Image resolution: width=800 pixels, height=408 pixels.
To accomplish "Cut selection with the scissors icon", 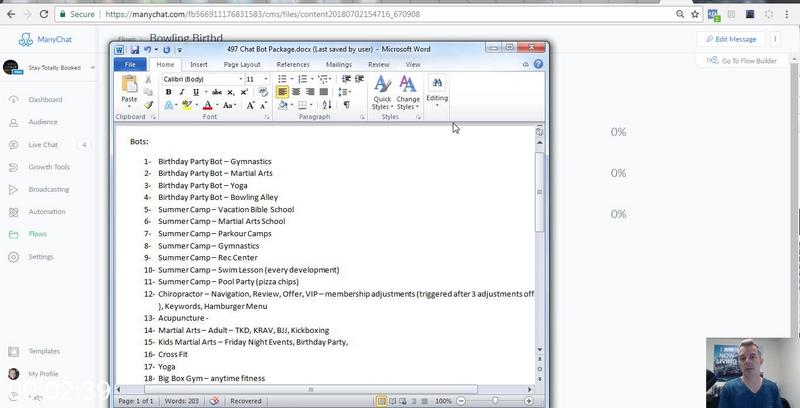I will point(148,79).
